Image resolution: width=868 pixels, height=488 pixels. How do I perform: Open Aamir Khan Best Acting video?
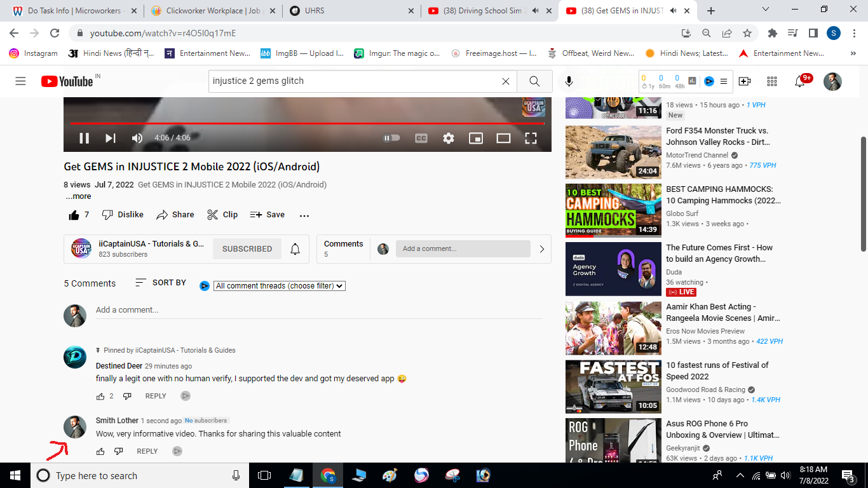click(x=613, y=328)
